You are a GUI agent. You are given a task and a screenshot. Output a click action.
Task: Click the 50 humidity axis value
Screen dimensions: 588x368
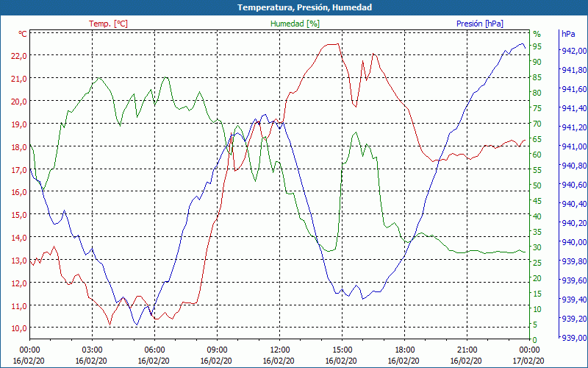pos(537,185)
